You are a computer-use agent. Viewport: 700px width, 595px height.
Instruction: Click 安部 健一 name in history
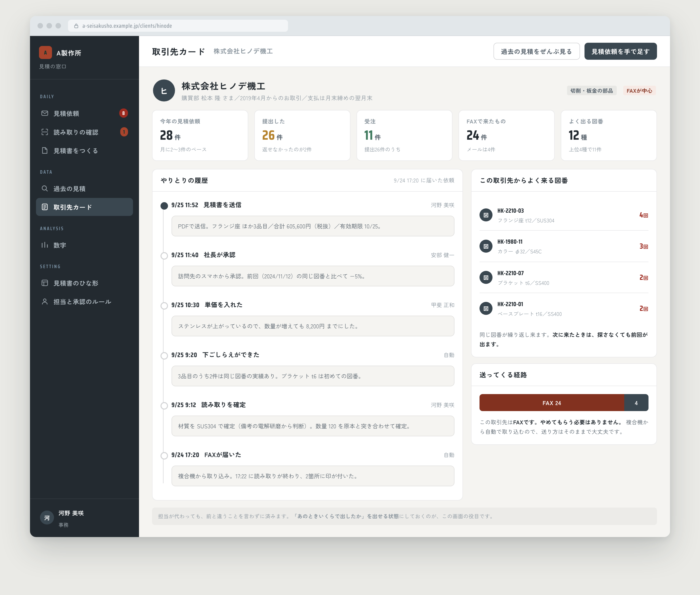(442, 255)
